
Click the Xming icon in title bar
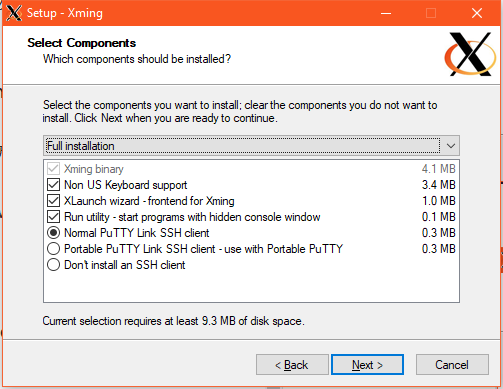pyautogui.click(x=14, y=13)
